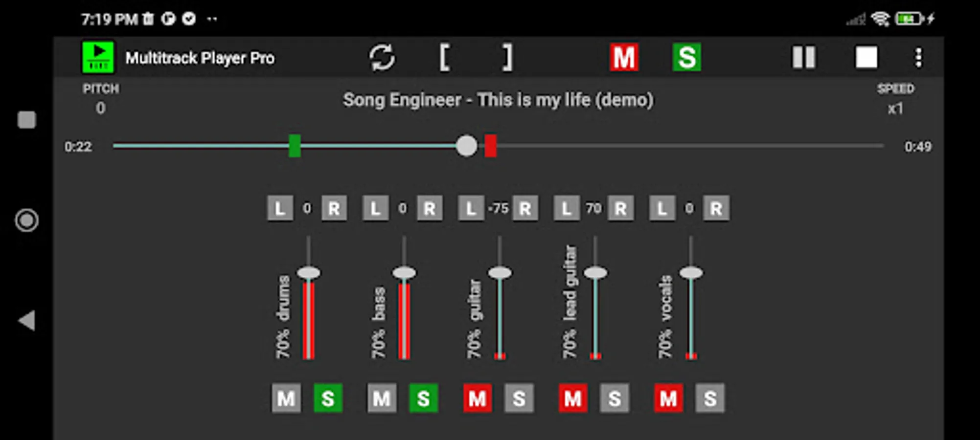The image size is (980, 440).
Task: Pan vocals track left with L
Action: (662, 208)
